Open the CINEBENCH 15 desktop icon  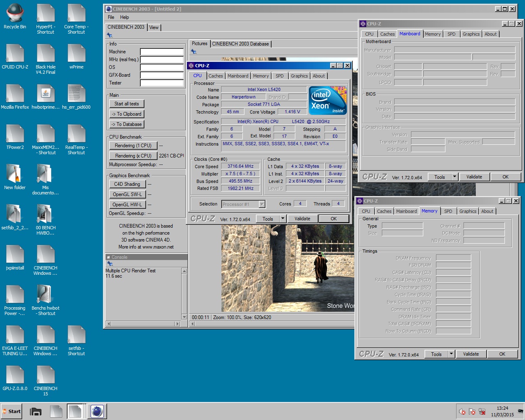click(45, 381)
